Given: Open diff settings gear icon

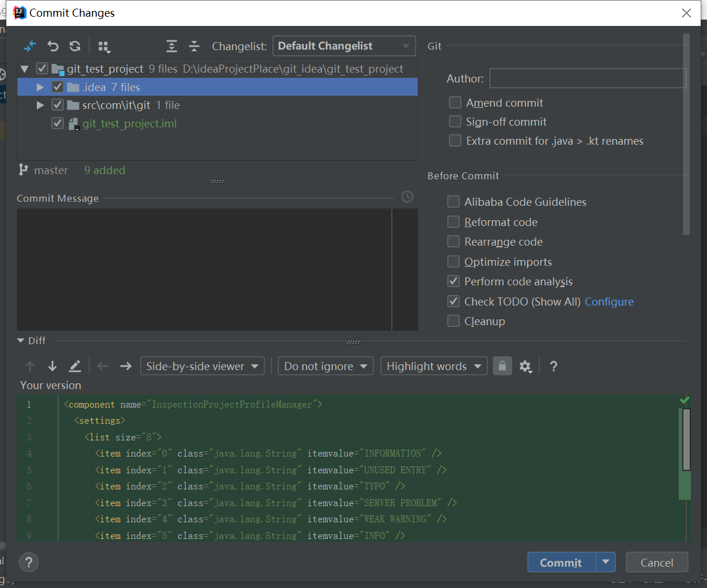Looking at the screenshot, I should click(525, 367).
